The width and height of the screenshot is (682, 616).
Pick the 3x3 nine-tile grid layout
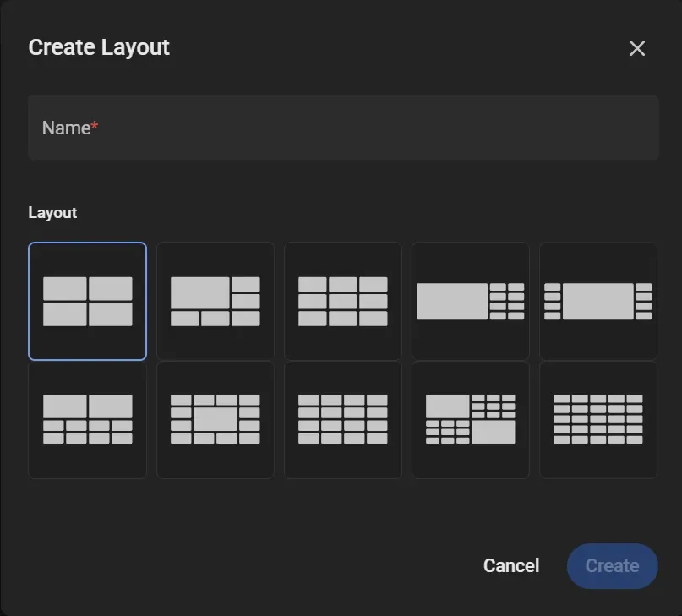point(343,301)
